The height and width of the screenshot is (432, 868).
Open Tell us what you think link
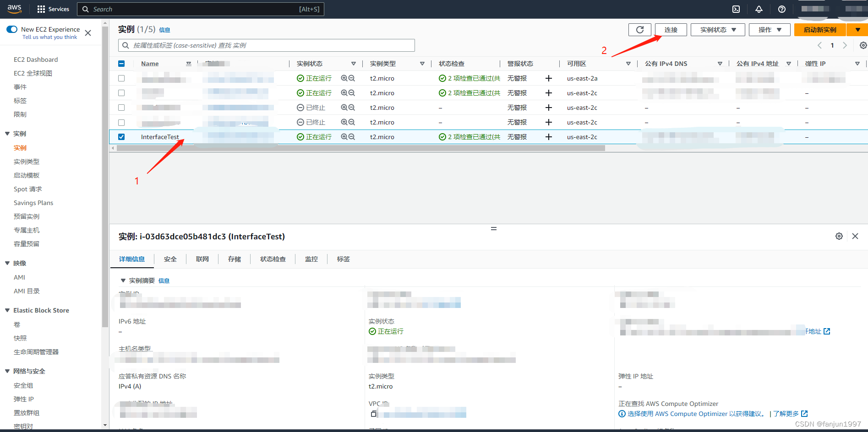(x=50, y=37)
